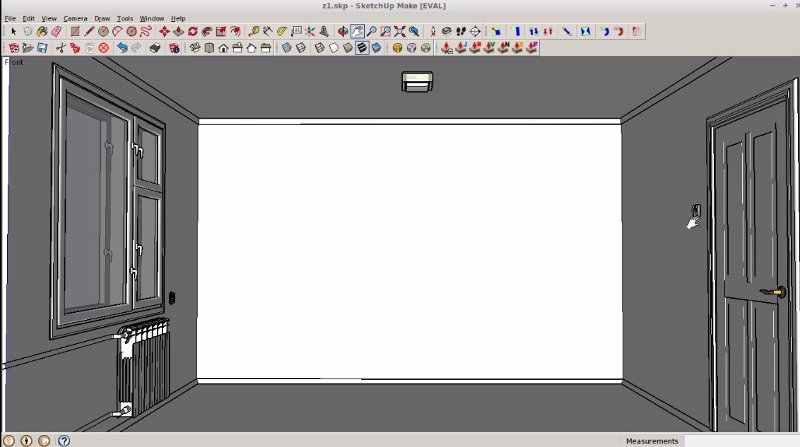Screen dimensions: 800x447
Task: Click the red circle Erase icon
Action: 104,48
